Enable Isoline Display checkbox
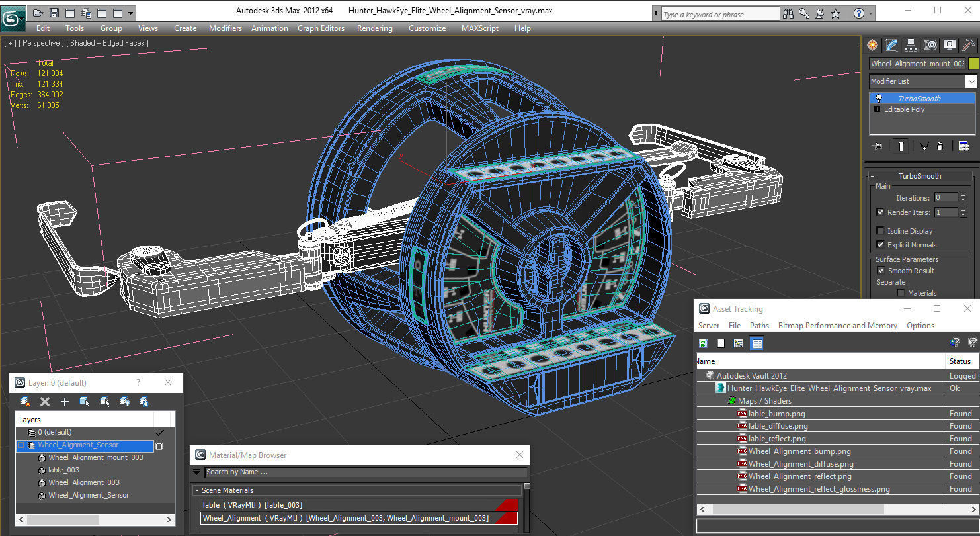This screenshot has height=536, width=980. click(x=880, y=231)
